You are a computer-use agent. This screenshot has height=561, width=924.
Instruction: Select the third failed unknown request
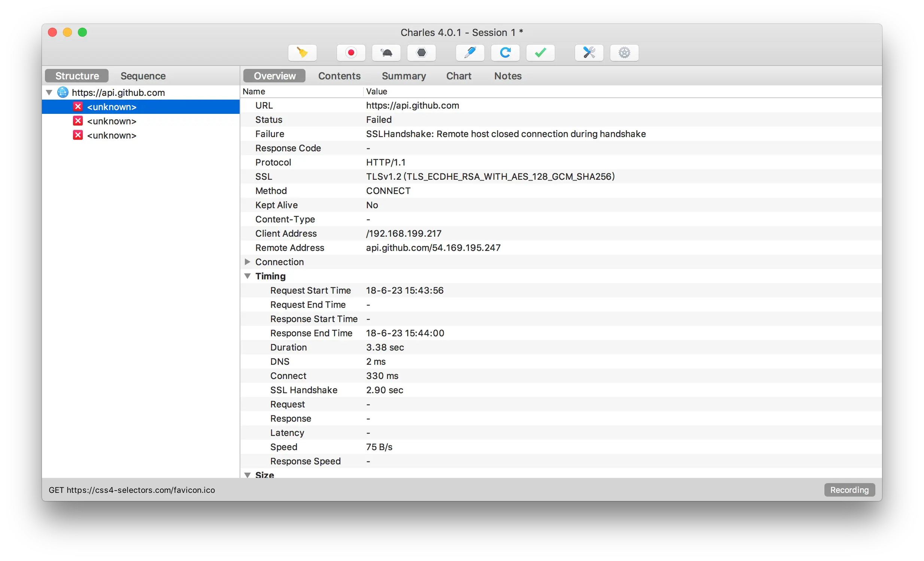coord(111,135)
